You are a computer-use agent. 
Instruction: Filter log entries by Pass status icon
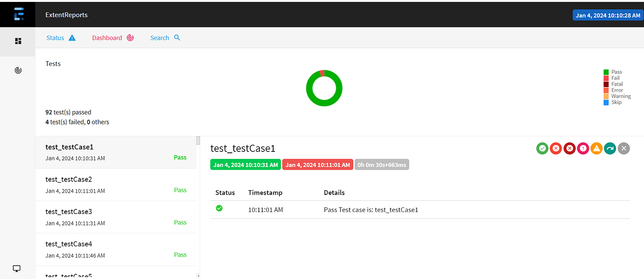point(542,148)
